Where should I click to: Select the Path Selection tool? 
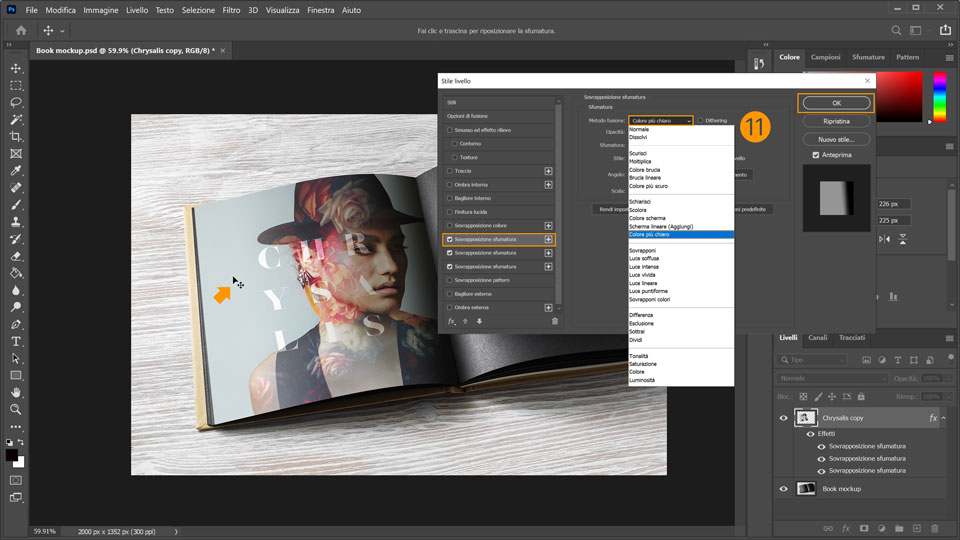click(16, 358)
